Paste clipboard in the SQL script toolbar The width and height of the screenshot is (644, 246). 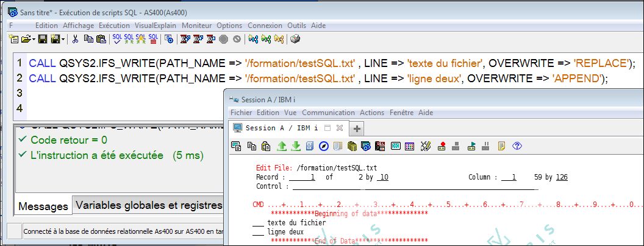(101, 39)
